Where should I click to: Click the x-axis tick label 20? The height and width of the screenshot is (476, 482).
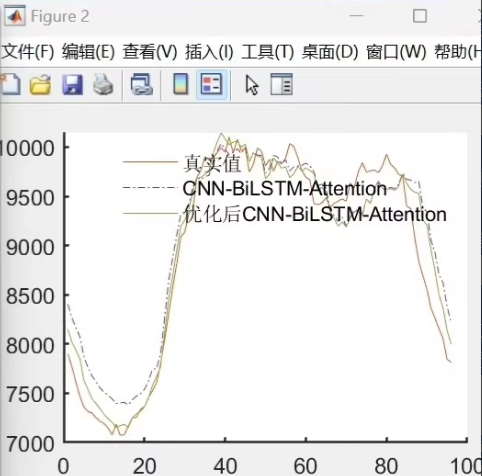pyautogui.click(x=144, y=466)
